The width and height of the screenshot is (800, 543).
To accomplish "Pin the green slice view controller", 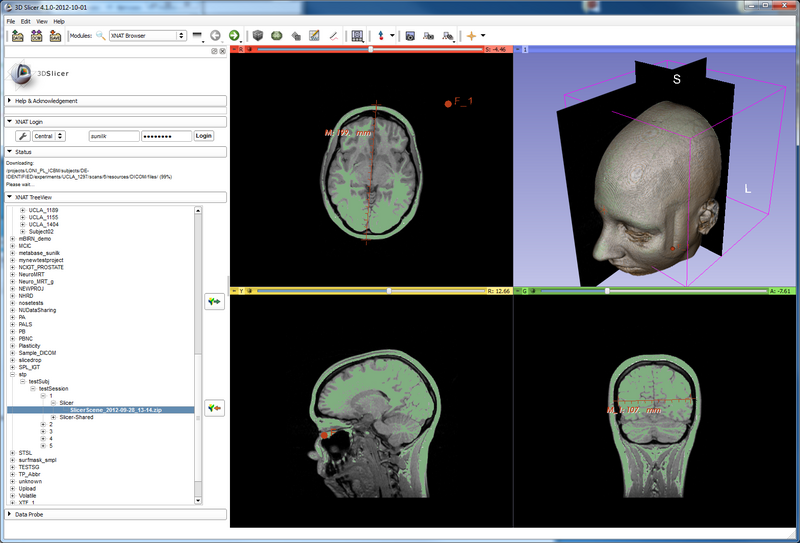I will click(519, 291).
